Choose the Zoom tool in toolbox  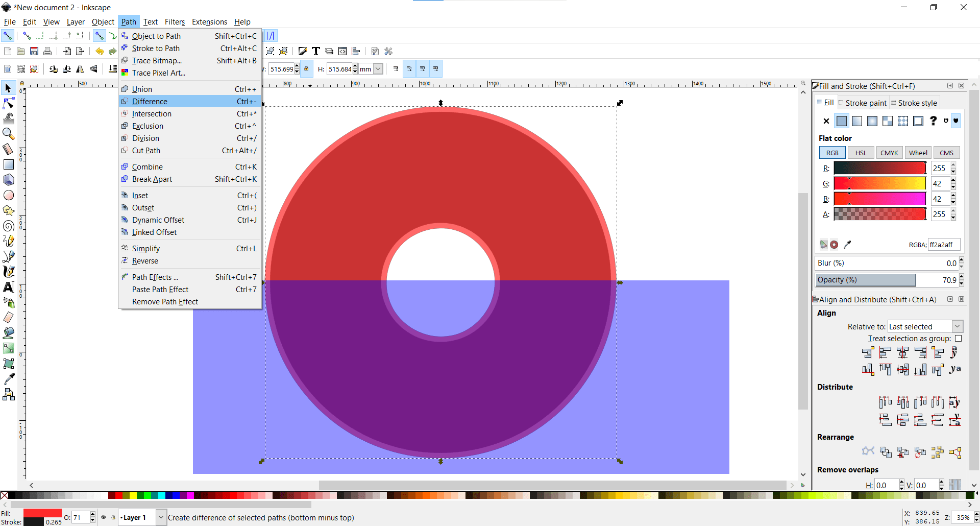pos(9,134)
